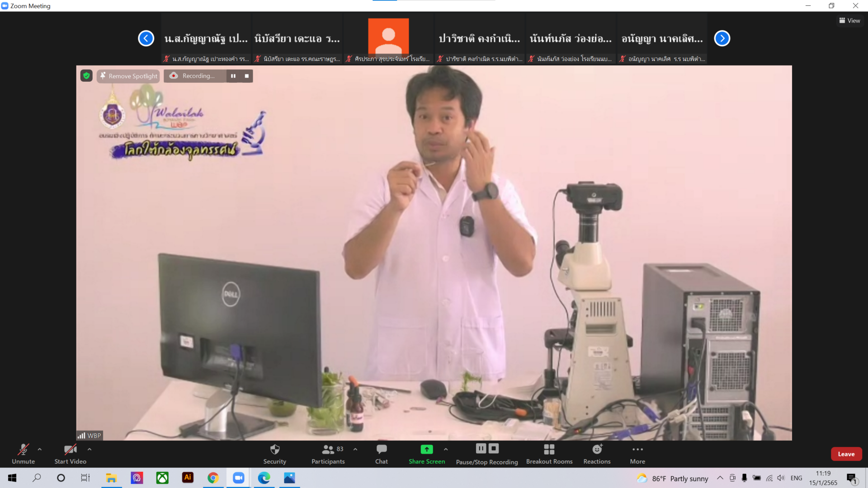
Task: Stop recording using the top stop square
Action: 247,76
